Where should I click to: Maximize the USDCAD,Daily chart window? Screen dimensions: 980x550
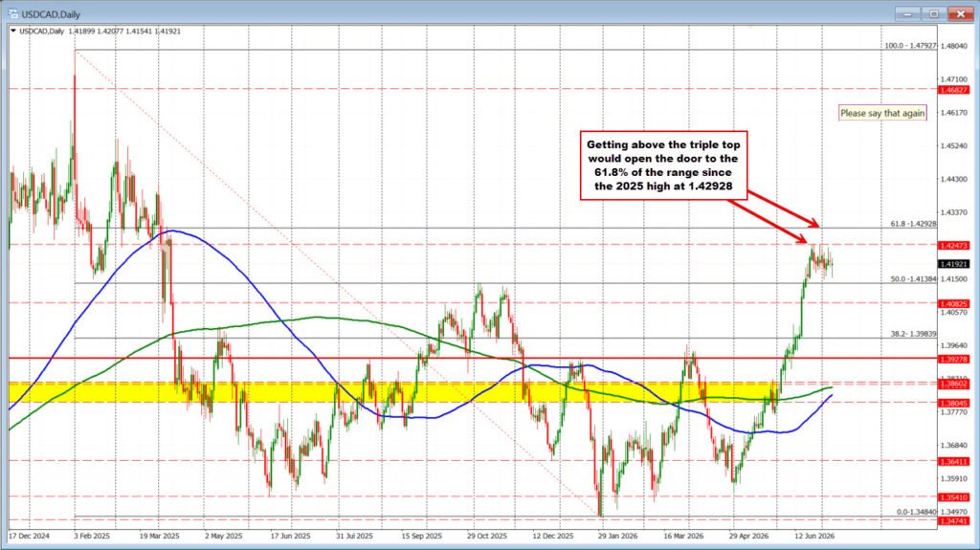coord(933,13)
